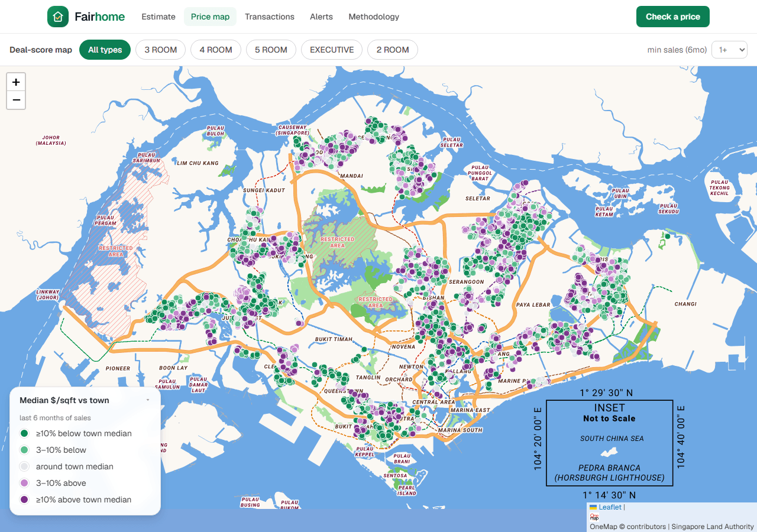
Task: Click the dark purple ≥10% above swatch
Action: [x=24, y=499]
